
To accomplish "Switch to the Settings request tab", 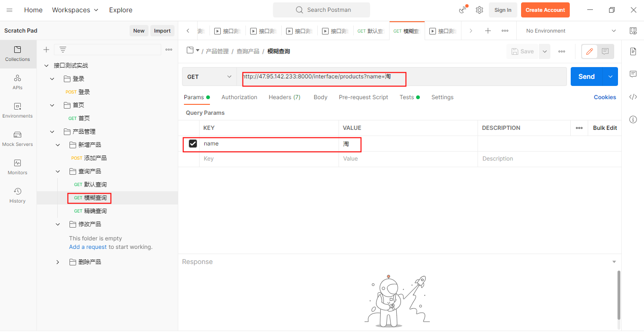I will click(442, 97).
